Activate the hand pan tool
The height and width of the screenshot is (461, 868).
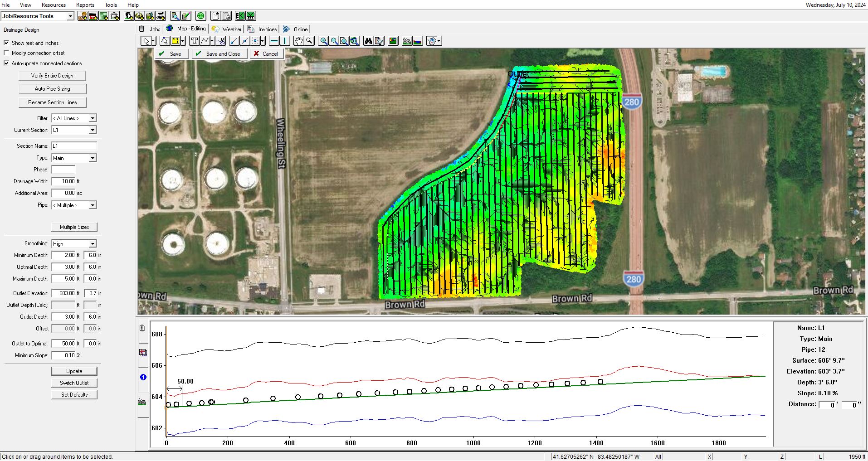click(x=298, y=41)
